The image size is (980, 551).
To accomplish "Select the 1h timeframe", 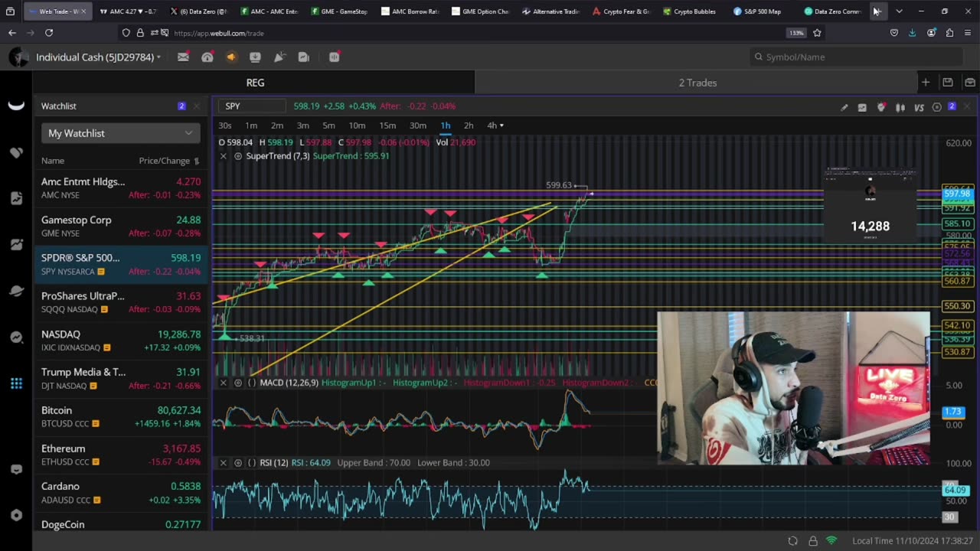I will click(446, 126).
